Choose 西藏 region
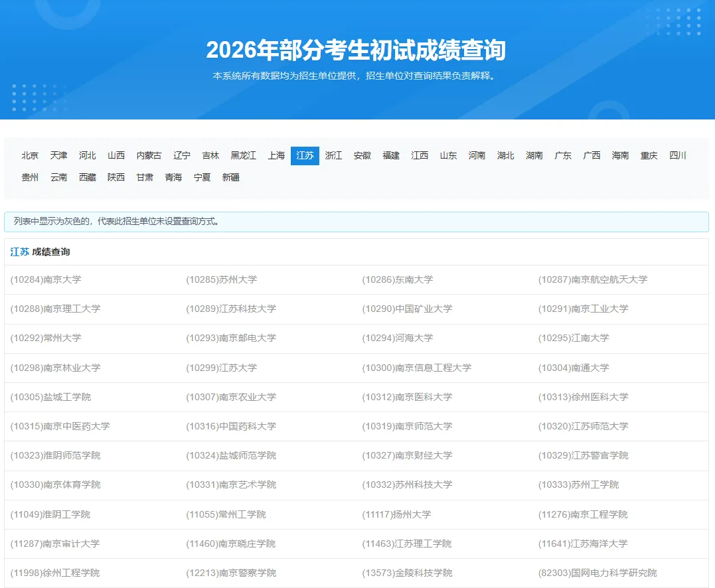 pyautogui.click(x=88, y=177)
